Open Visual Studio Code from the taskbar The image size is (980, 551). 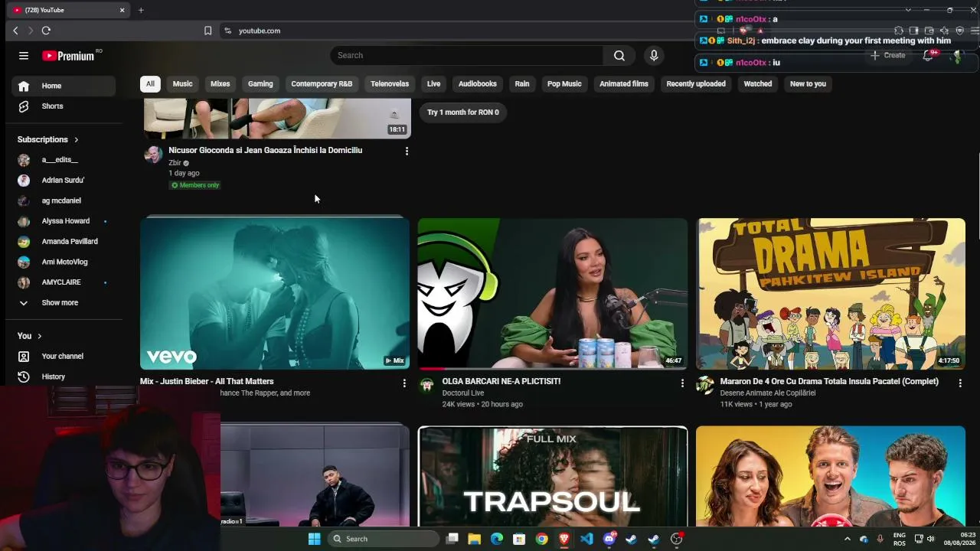coord(586,539)
